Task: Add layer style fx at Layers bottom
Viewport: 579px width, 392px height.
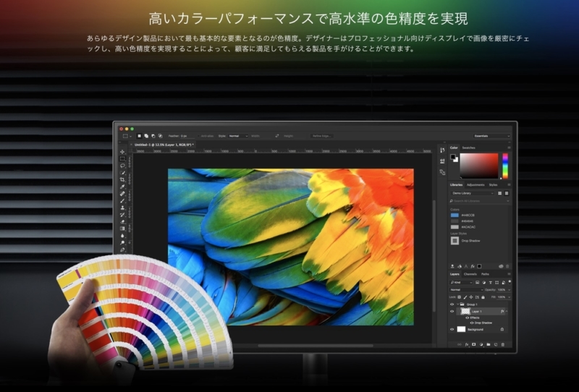Action: click(467, 344)
